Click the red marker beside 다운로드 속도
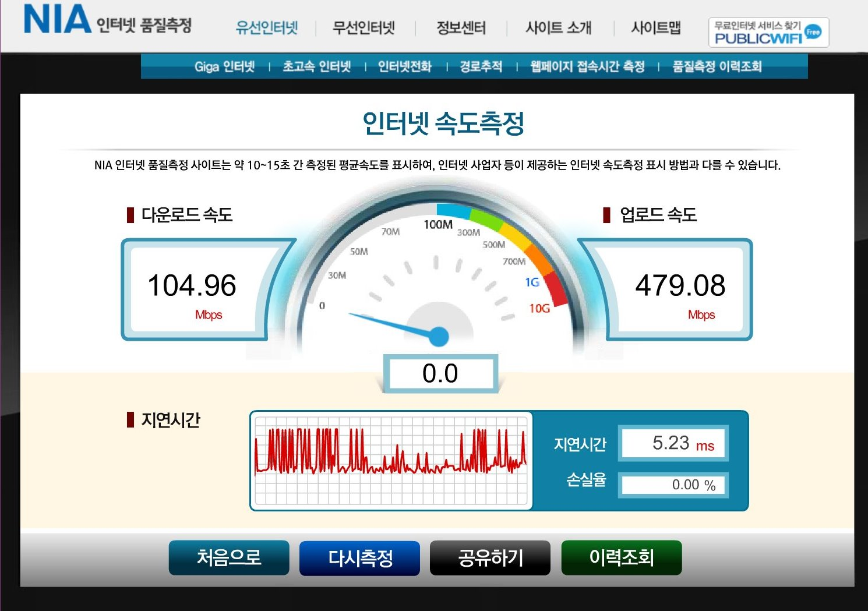 (x=130, y=215)
